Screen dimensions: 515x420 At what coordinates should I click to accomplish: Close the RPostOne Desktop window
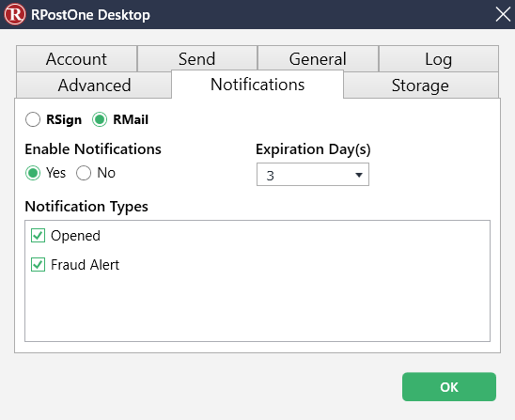point(503,14)
